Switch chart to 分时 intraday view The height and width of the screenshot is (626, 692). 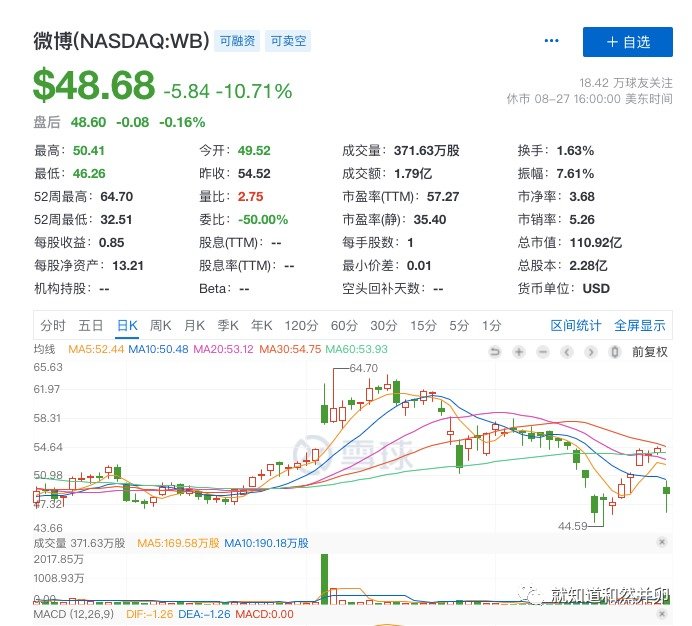pyautogui.click(x=53, y=326)
